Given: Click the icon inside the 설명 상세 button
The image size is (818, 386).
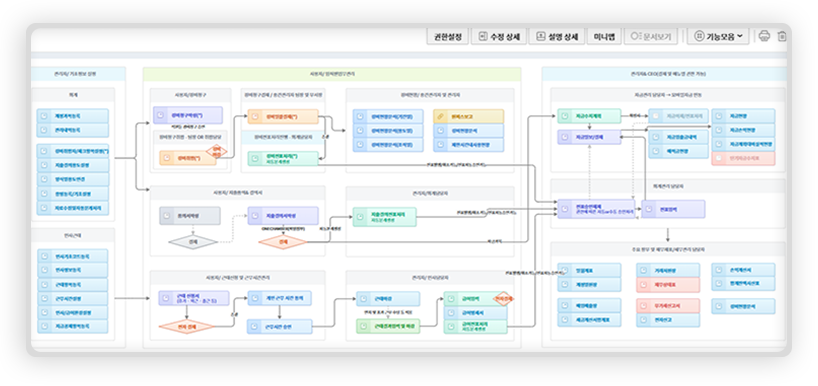Looking at the screenshot, I should tap(540, 37).
